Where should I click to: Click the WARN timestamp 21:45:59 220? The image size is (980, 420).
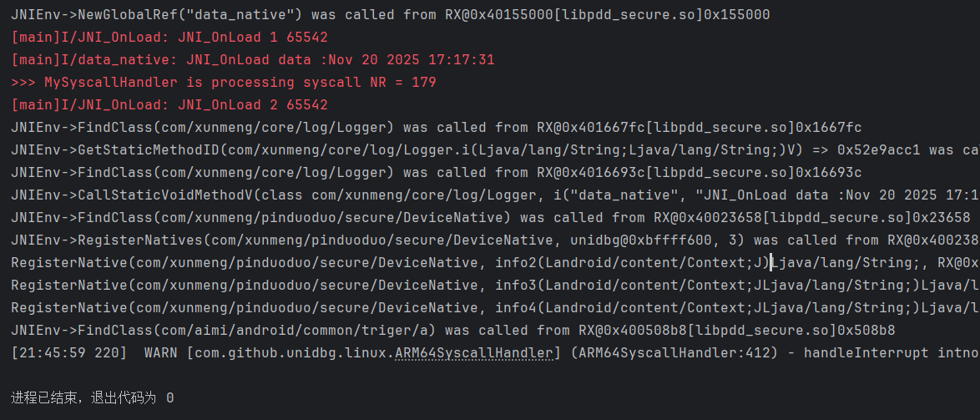[69, 352]
